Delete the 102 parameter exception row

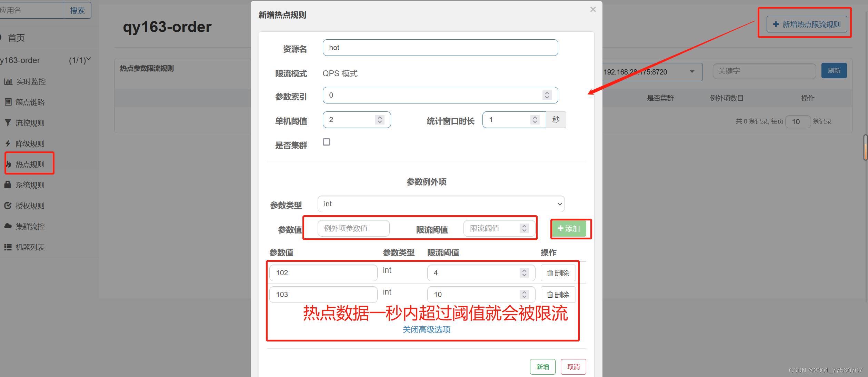tap(558, 273)
